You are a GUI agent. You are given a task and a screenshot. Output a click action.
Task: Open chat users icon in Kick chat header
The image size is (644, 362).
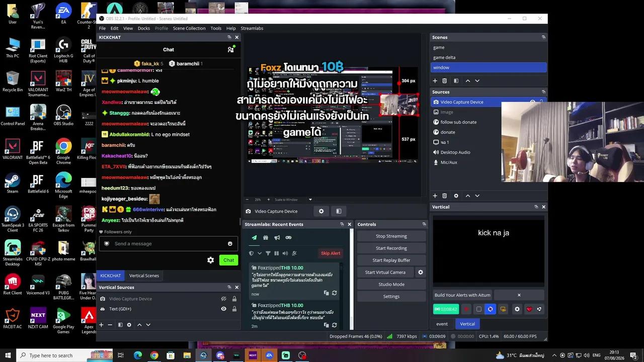[x=230, y=49]
